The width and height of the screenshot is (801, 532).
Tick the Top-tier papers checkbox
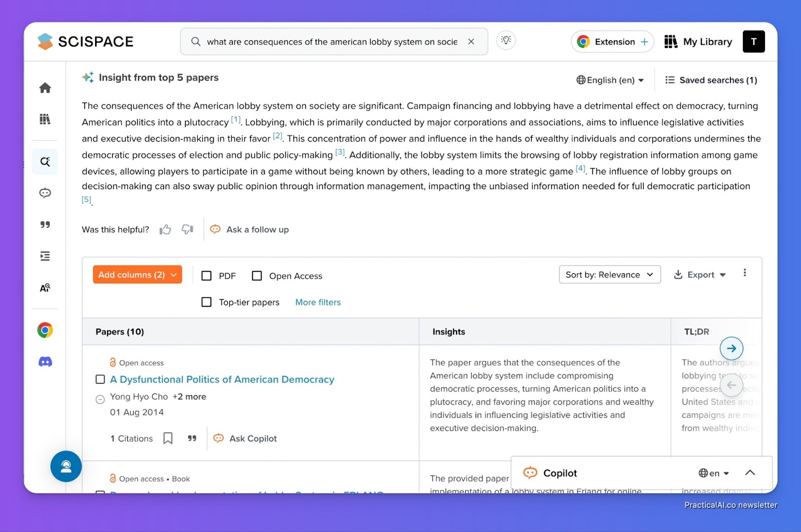(206, 302)
